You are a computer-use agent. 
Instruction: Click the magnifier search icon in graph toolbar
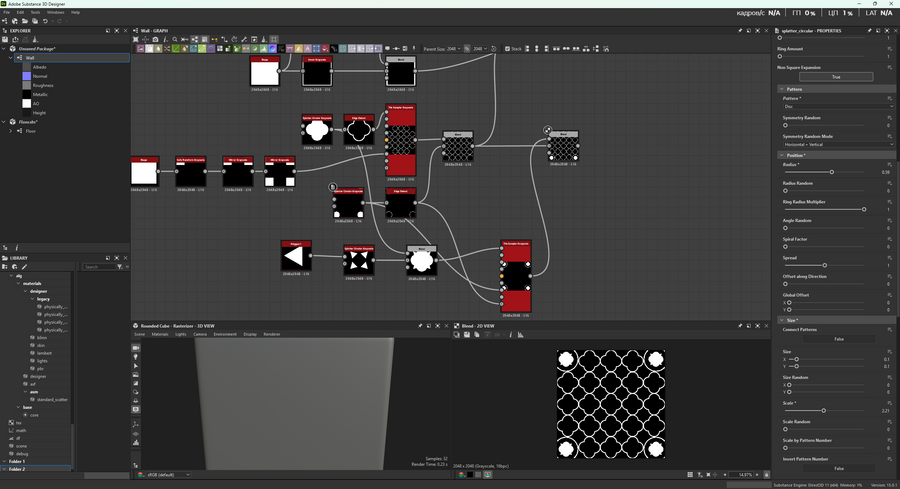tap(175, 40)
